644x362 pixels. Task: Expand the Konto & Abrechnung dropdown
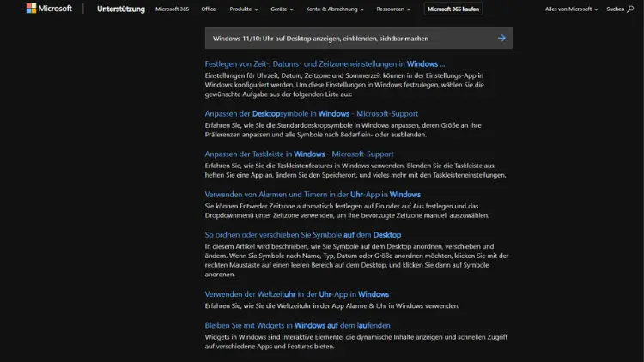[335, 9]
